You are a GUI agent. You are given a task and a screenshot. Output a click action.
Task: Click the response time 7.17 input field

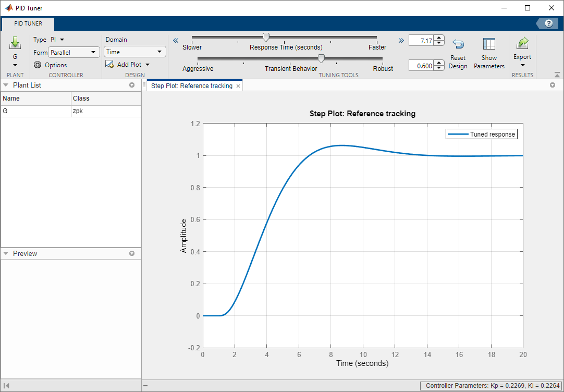421,41
